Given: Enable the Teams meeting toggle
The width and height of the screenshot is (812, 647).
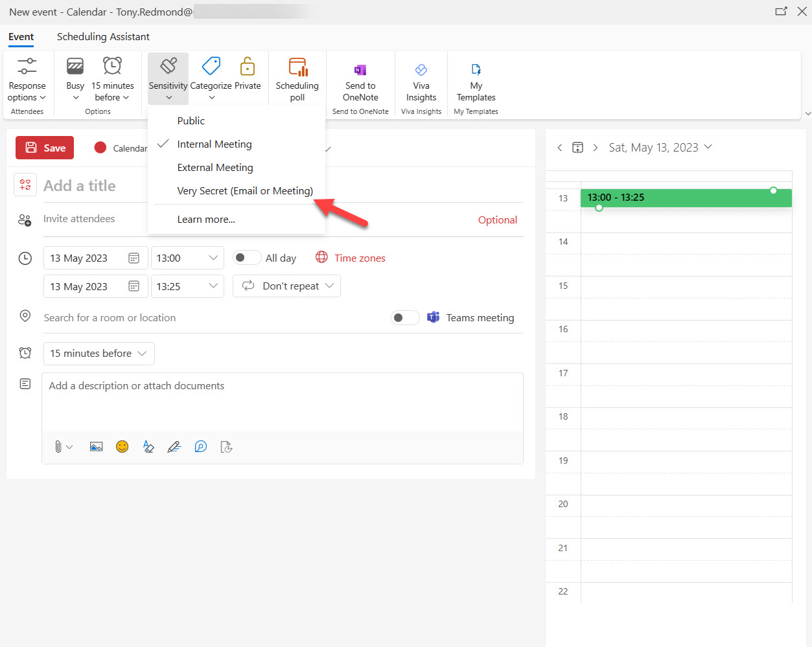Looking at the screenshot, I should 405,317.
